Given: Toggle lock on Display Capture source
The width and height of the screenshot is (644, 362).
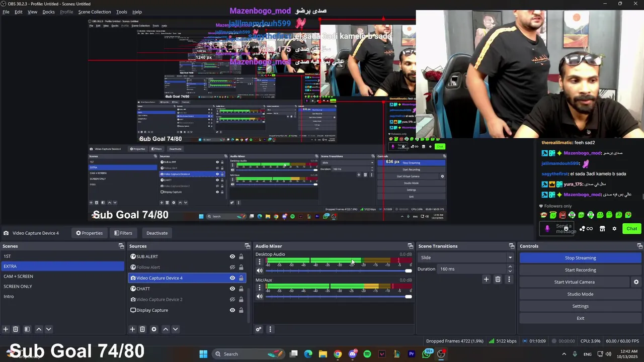Looking at the screenshot, I should [241, 310].
